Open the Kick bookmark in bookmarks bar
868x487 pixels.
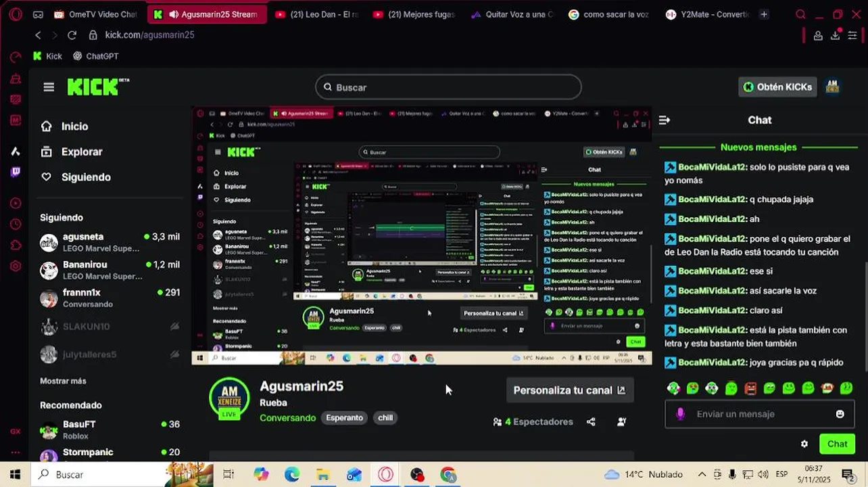[x=47, y=56]
